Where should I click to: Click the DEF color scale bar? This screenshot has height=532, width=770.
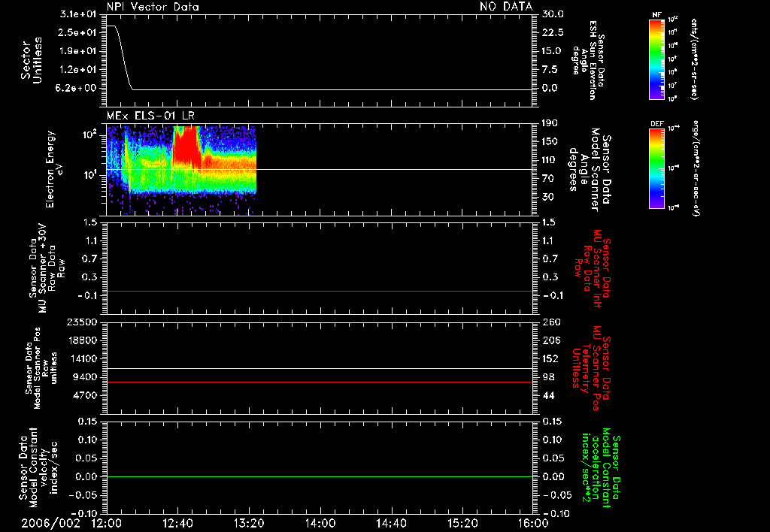pos(657,168)
